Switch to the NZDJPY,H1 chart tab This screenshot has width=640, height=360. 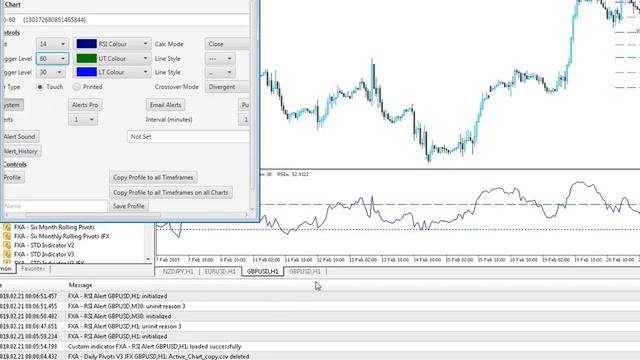tap(178, 271)
